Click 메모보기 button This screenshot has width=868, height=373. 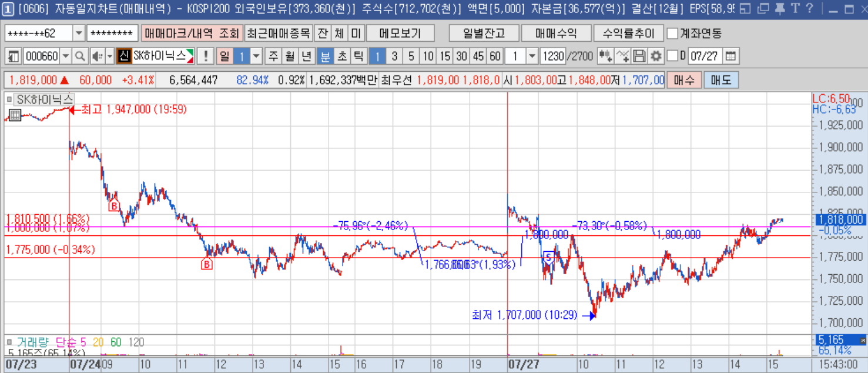400,34
